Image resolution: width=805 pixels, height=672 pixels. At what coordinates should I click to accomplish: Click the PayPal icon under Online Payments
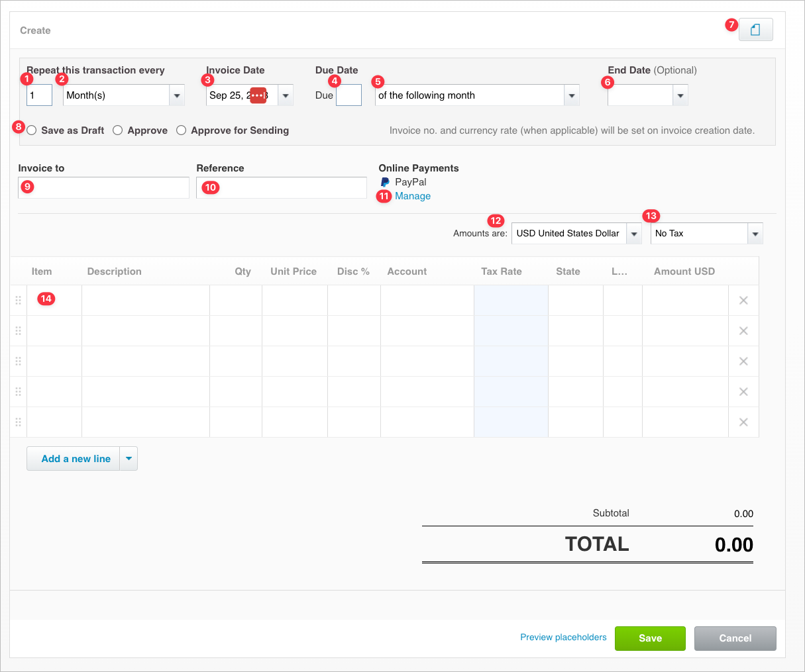click(384, 182)
